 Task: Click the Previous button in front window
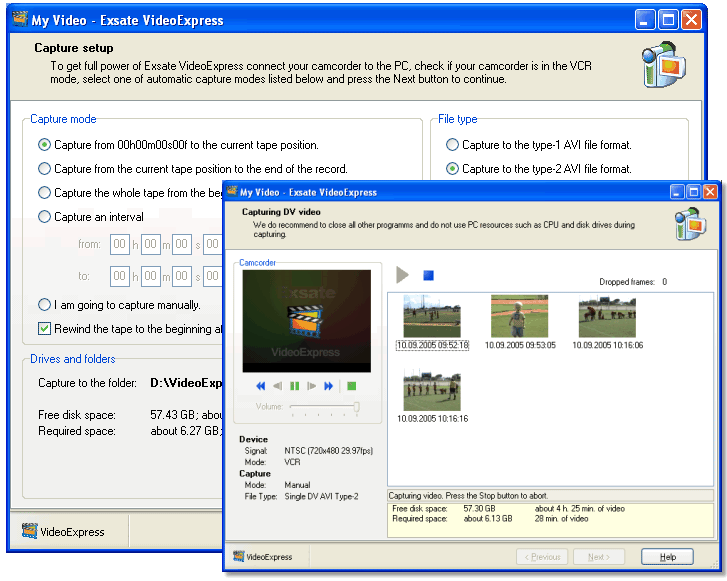[x=542, y=557]
